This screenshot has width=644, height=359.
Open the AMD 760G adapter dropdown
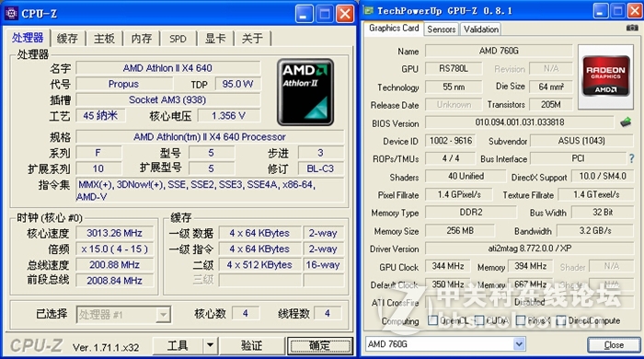(519, 343)
